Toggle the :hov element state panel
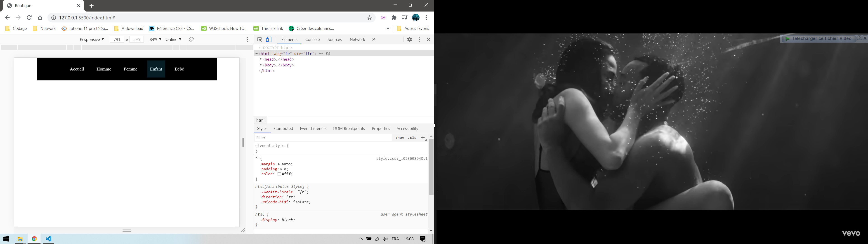 click(400, 138)
